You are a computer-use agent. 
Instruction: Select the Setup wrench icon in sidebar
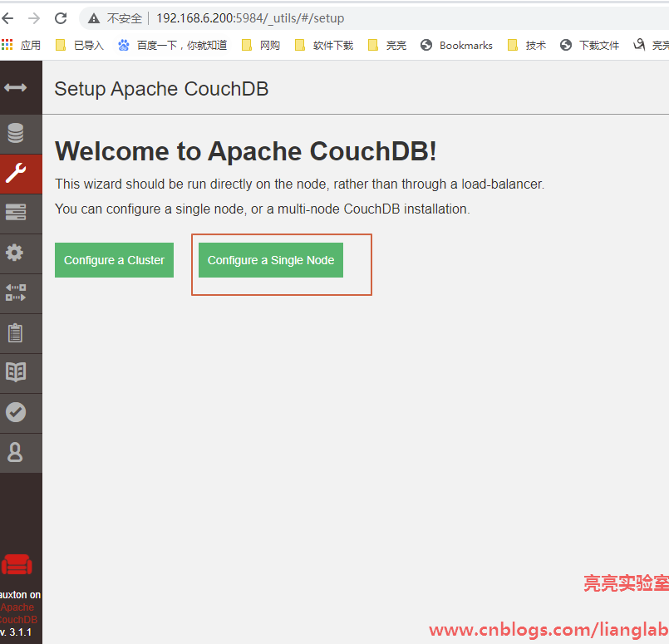[16, 173]
